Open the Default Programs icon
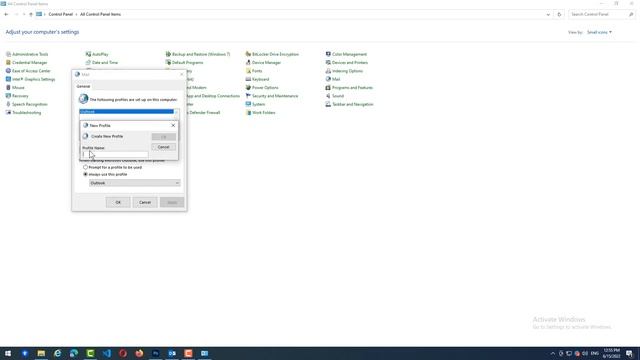Screen dimensions: 640x360 click(x=168, y=62)
